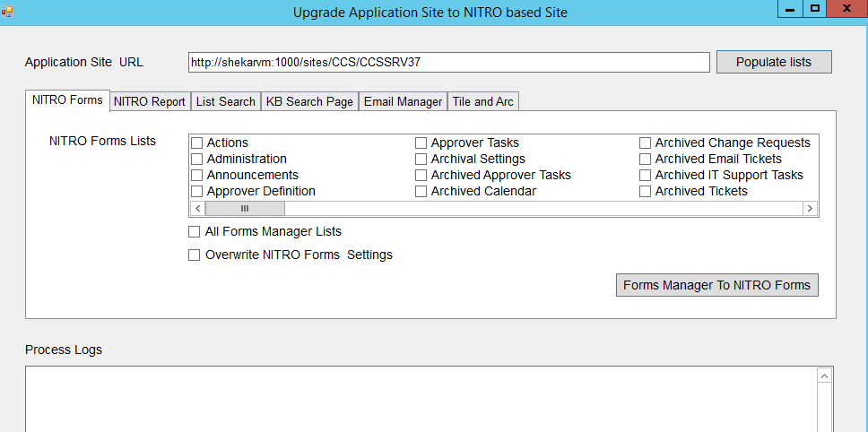The height and width of the screenshot is (432, 868).
Task: Click the application icon in title bar
Action: 8,11
